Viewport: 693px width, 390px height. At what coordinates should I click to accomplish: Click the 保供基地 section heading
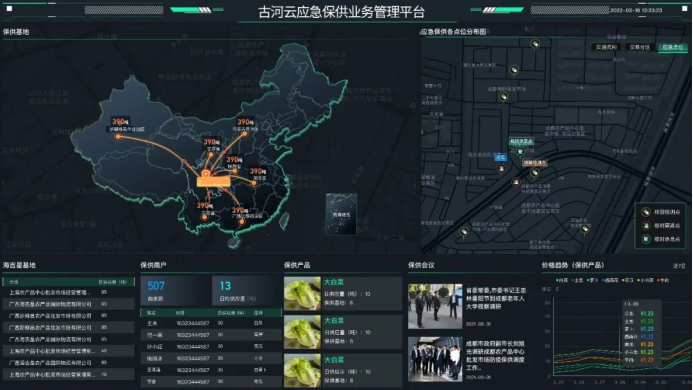point(16,32)
